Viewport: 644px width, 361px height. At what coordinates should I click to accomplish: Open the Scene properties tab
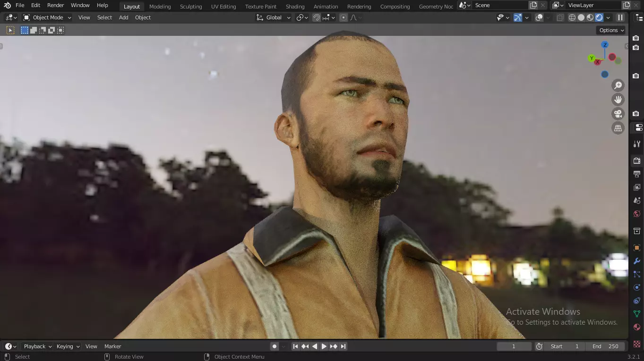(x=637, y=201)
